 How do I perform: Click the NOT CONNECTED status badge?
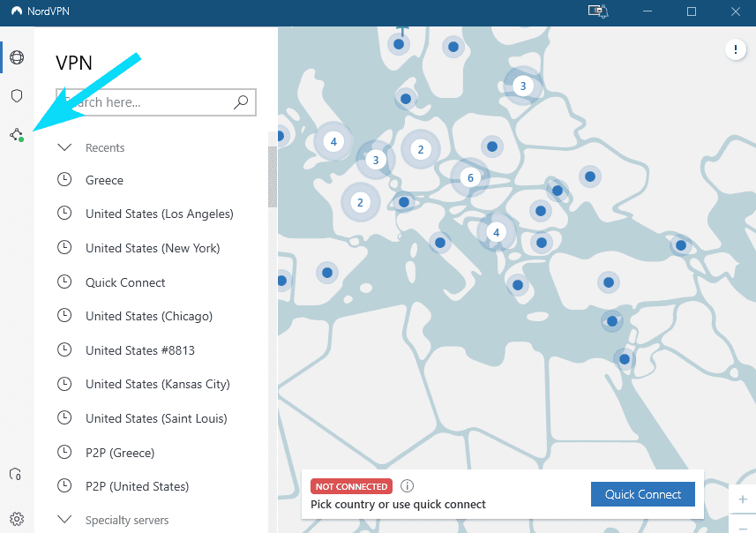tap(351, 486)
